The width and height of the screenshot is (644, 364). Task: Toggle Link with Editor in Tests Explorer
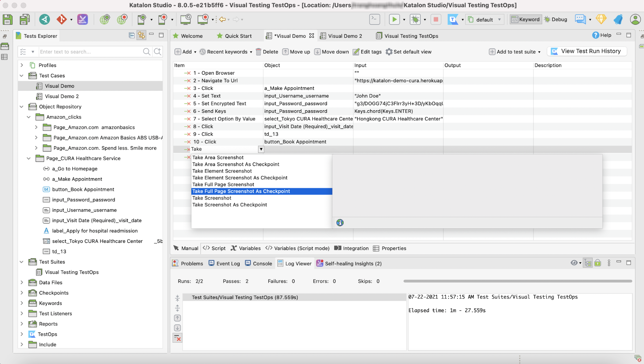click(141, 35)
